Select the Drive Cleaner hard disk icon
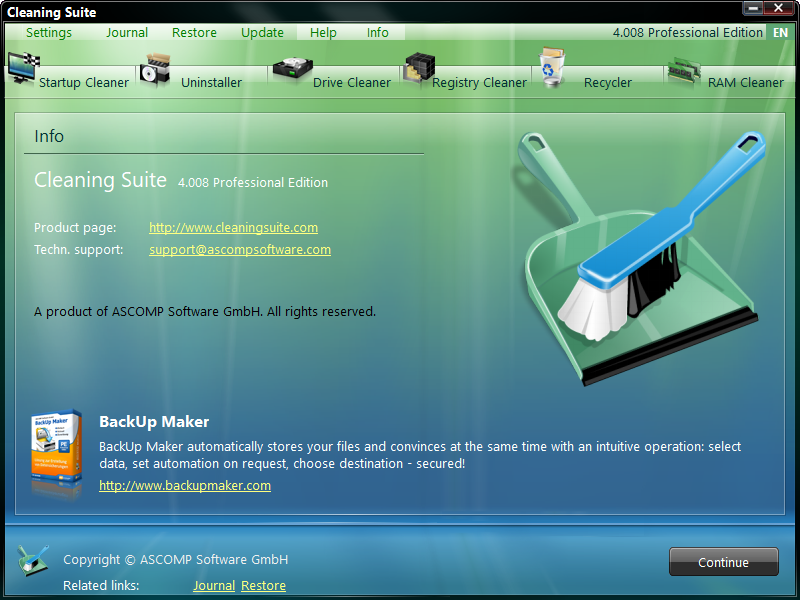 [292, 70]
